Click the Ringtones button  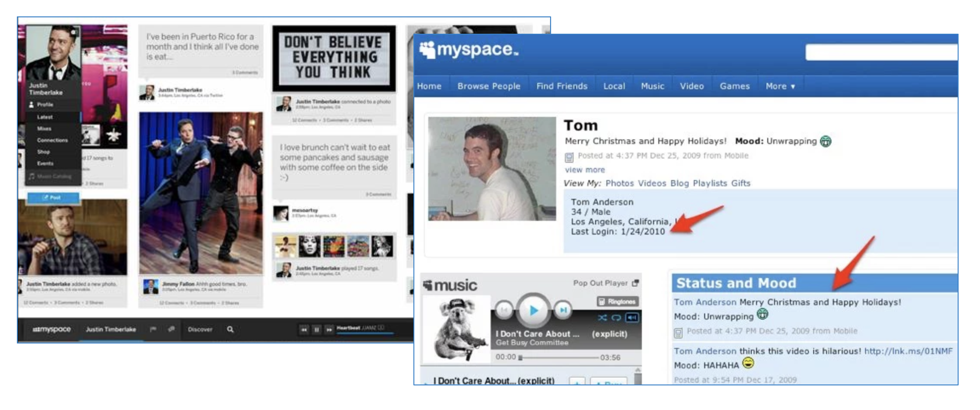(x=618, y=302)
